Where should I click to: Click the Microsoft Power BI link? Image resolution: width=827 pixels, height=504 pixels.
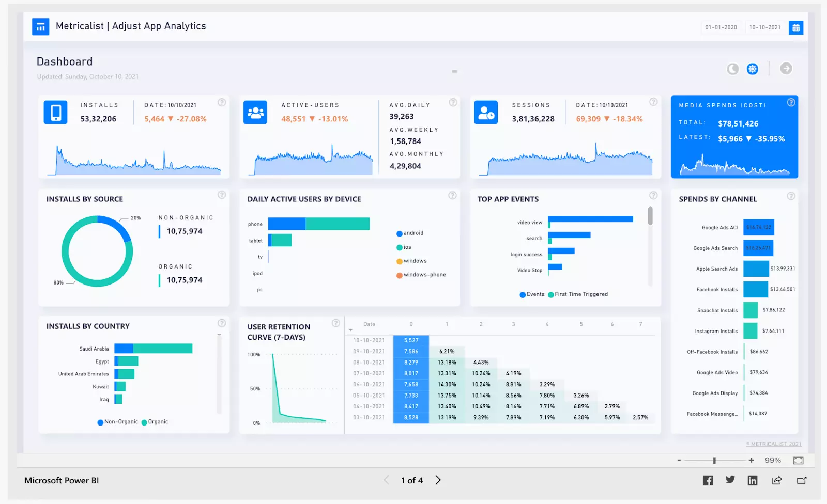click(61, 480)
